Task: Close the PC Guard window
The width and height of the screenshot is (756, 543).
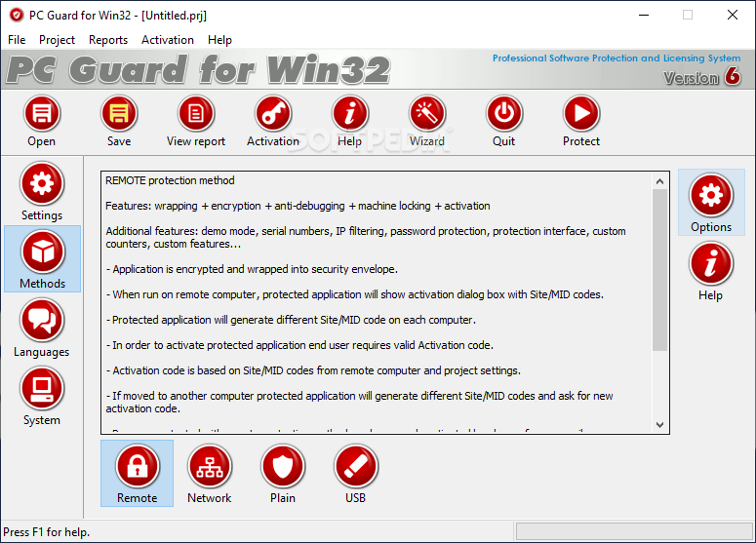Action: coord(733,15)
